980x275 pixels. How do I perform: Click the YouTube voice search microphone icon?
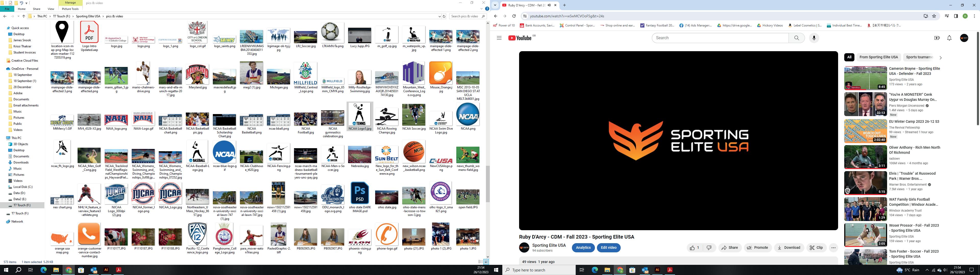[814, 38]
